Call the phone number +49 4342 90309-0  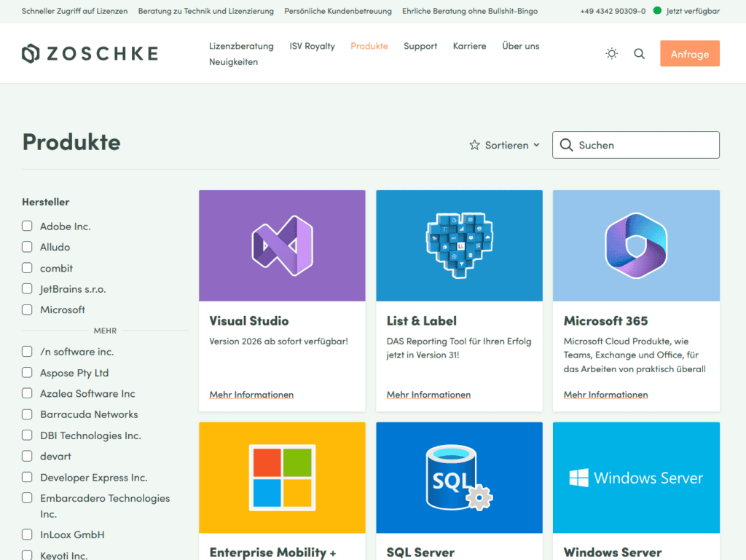coord(613,11)
